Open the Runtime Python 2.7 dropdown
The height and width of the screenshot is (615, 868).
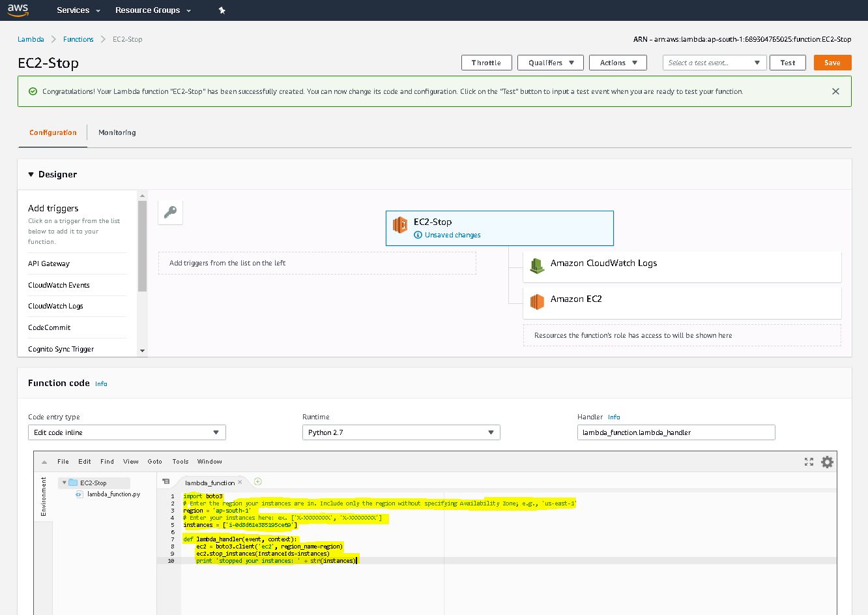pyautogui.click(x=401, y=432)
